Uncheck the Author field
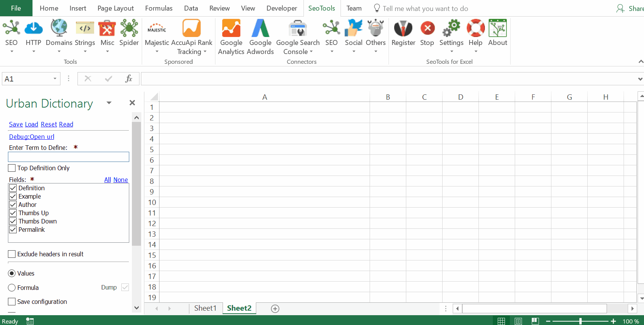 (13, 205)
